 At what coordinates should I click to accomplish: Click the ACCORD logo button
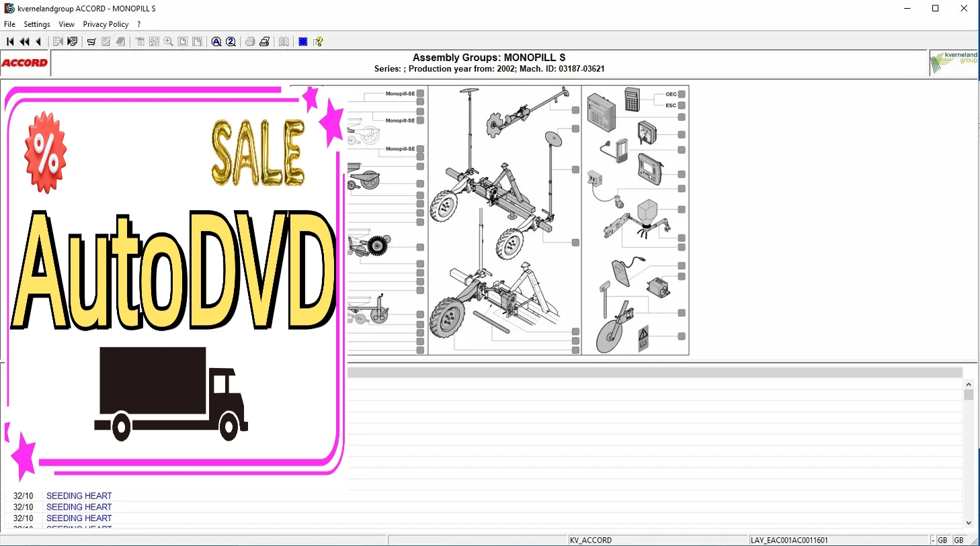(25, 63)
